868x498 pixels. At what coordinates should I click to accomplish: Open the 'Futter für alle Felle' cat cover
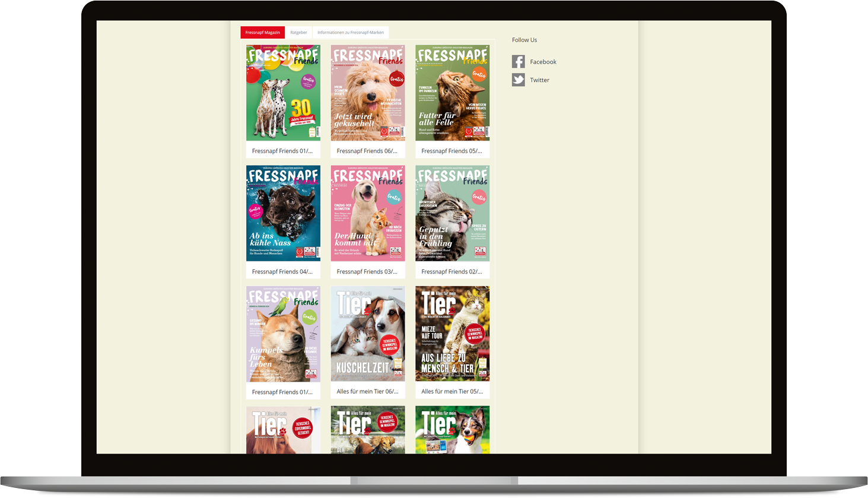pyautogui.click(x=452, y=93)
